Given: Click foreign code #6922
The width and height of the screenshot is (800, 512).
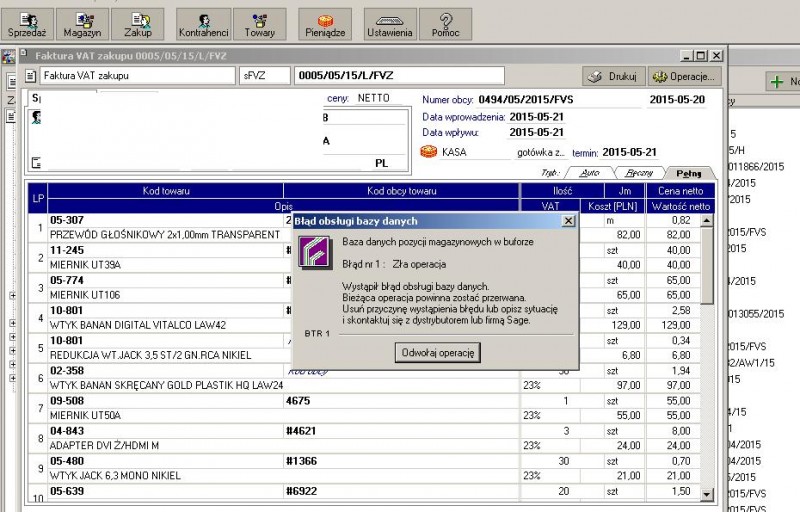Looking at the screenshot, I should click(x=301, y=491).
